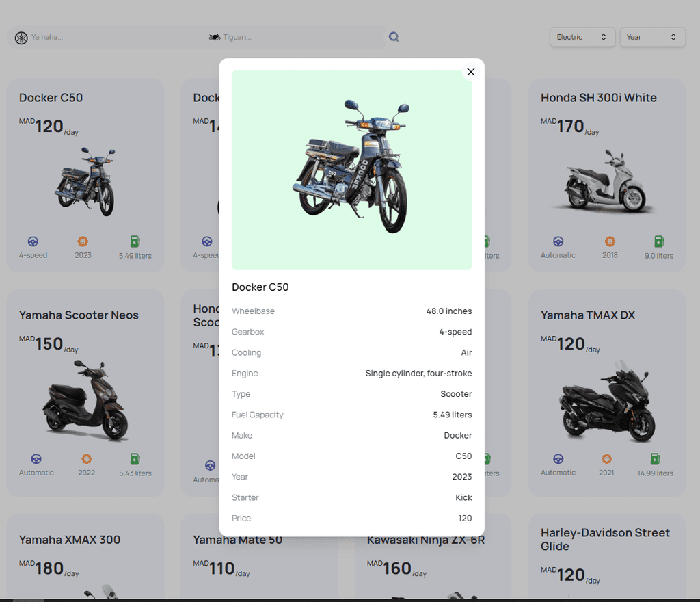Click the Honda SH 300i White scooter image

pyautogui.click(x=607, y=181)
